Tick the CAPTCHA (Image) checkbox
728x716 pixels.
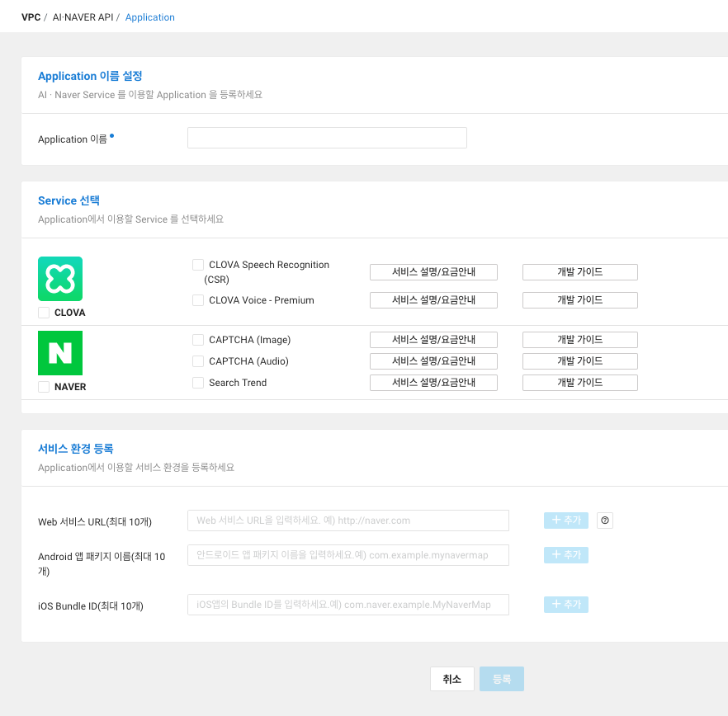tap(198, 340)
